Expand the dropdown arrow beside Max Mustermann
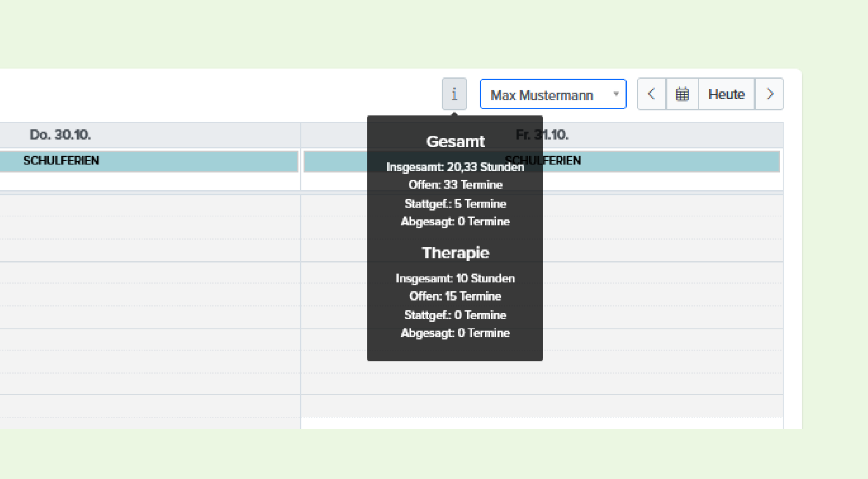 pyautogui.click(x=616, y=94)
